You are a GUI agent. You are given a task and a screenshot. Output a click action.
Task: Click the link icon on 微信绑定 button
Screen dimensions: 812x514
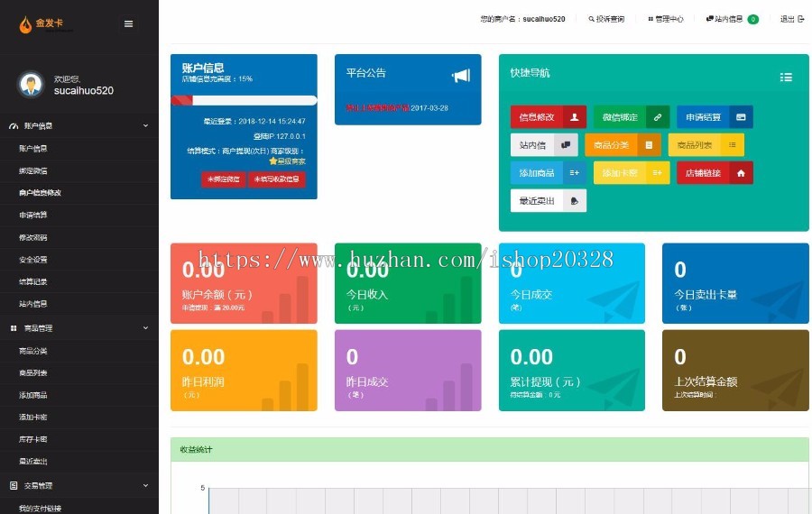658,117
